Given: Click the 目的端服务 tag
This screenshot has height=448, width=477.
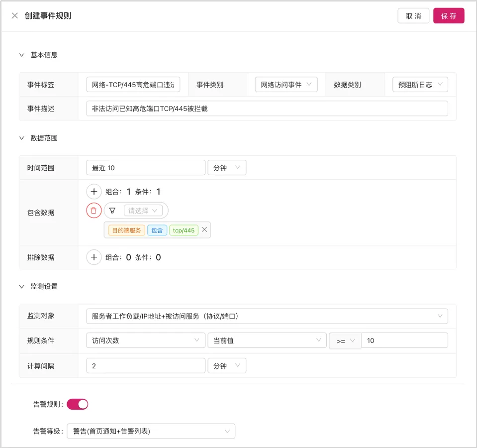Looking at the screenshot, I should [126, 230].
